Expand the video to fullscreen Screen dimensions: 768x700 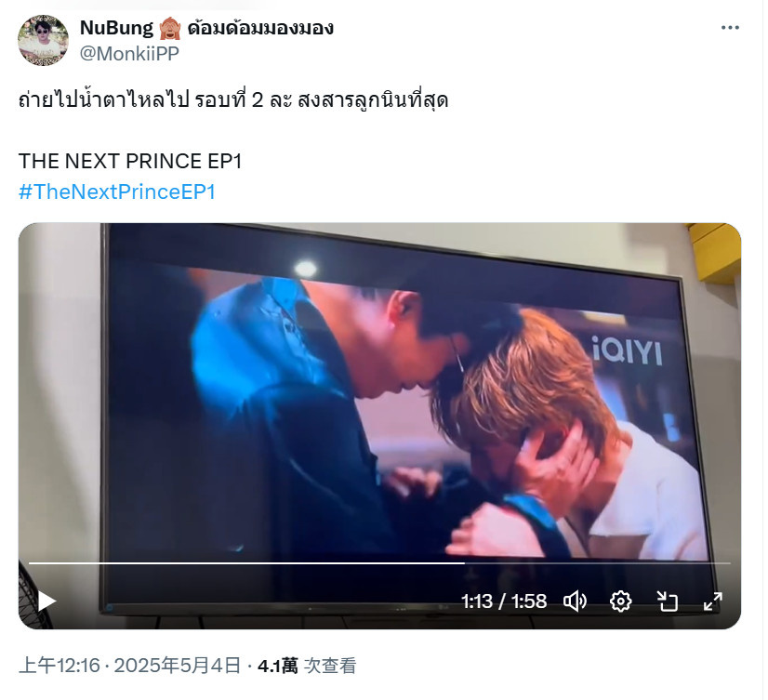713,601
